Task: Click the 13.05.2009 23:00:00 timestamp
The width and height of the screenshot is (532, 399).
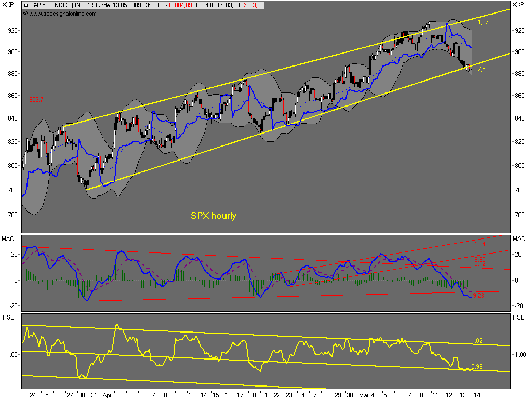Action: tap(139, 5)
